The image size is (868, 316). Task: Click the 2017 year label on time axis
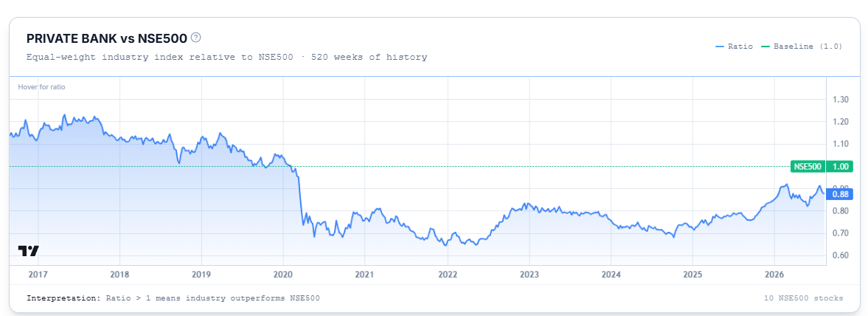click(38, 275)
